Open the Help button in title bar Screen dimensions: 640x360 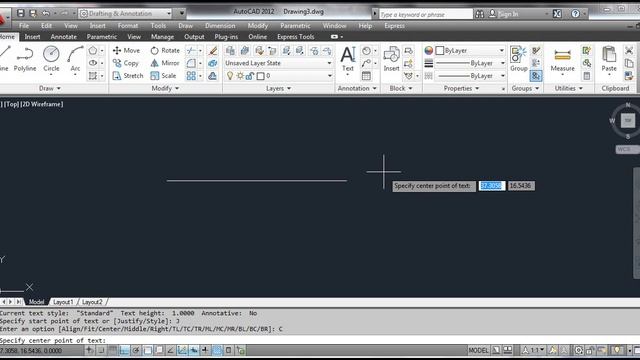pyautogui.click(x=576, y=14)
